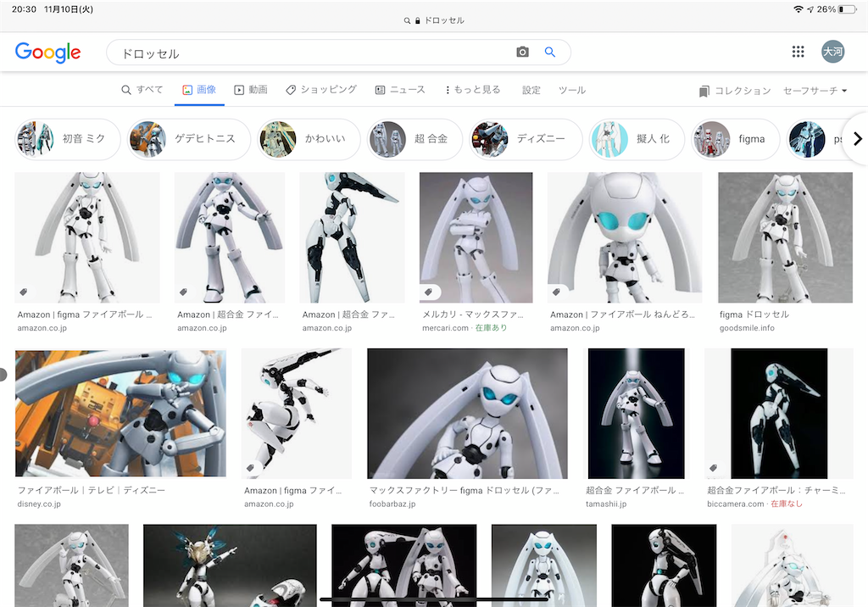
Task: Click the Google logo
Action: point(47,53)
